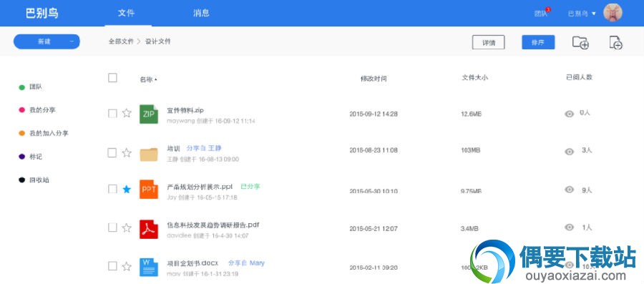Click the viewer eye icon of 信息科技发展趋势调研报告.pdf

(569, 227)
